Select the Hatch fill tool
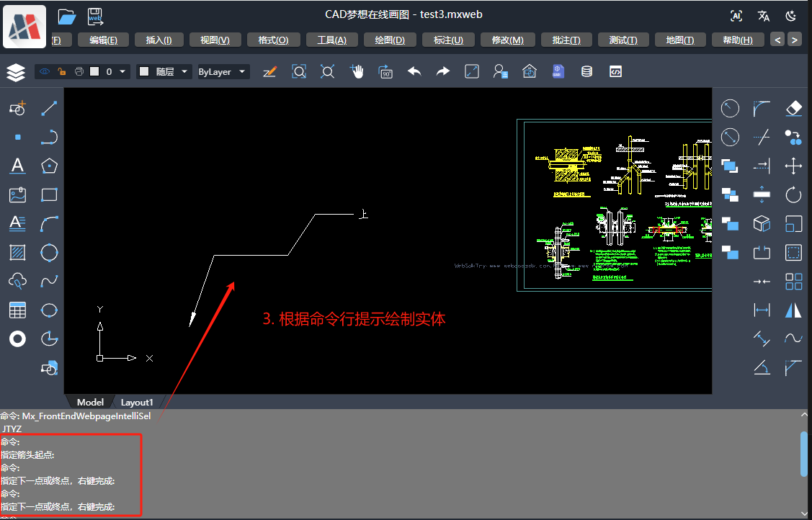Viewport: 812px width, 520px height. [x=17, y=252]
